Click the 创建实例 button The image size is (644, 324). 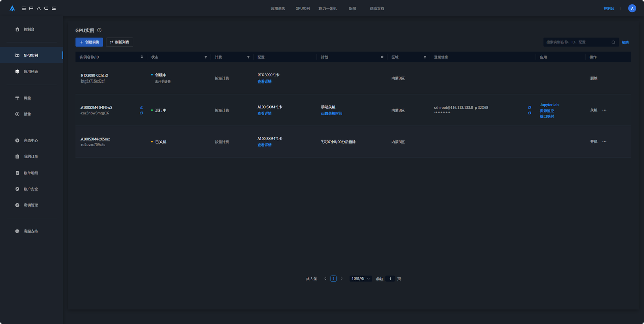click(x=89, y=42)
